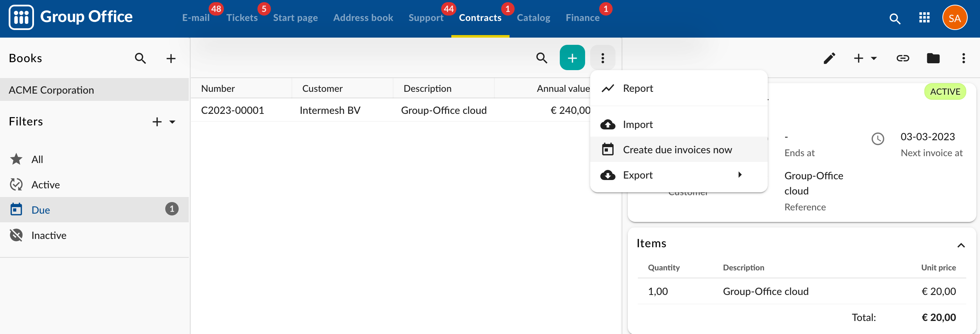Select the Active filter
Image resolution: width=980 pixels, height=334 pixels.
click(94, 184)
